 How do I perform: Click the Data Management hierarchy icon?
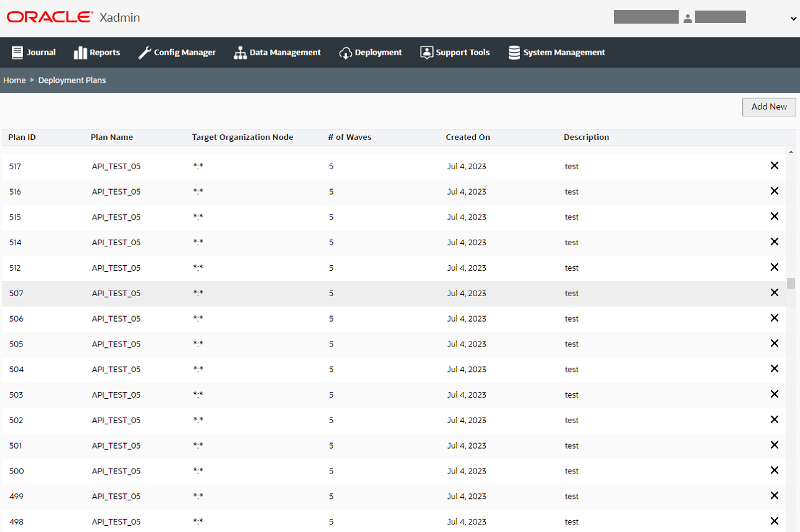[240, 52]
